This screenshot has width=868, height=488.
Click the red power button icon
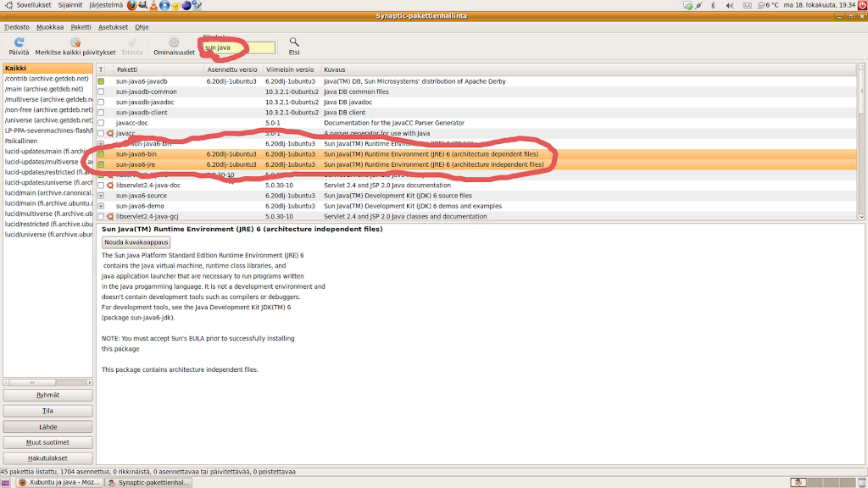point(862,6)
